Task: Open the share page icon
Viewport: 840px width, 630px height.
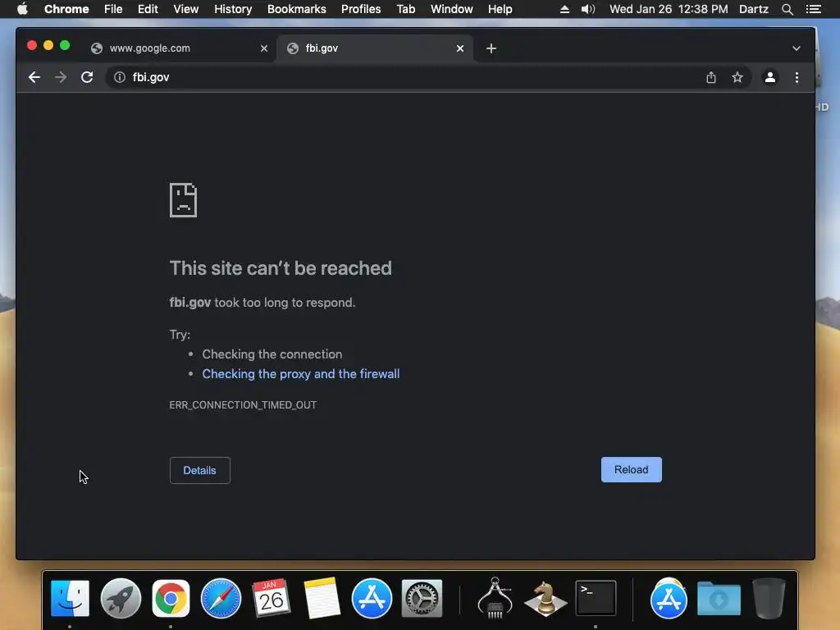Action: pos(711,77)
